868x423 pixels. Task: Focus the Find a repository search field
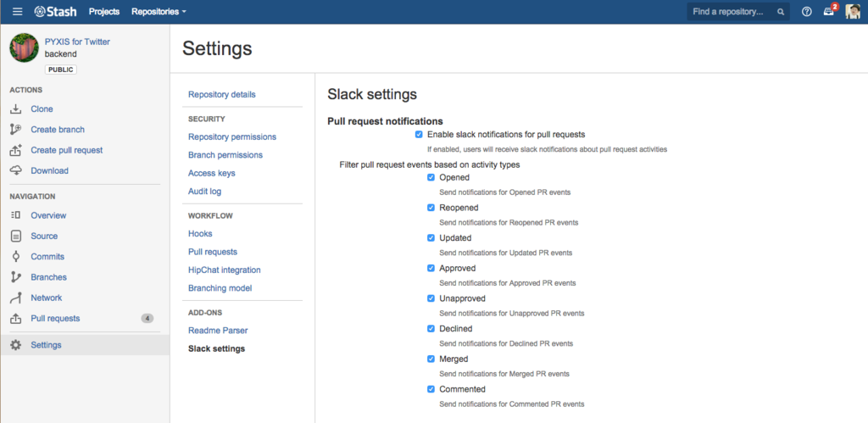pyautogui.click(x=738, y=12)
